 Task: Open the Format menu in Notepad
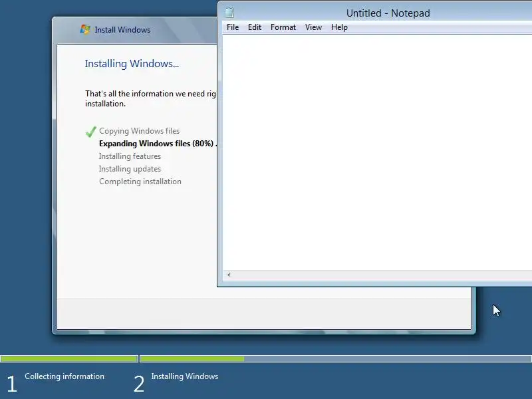(x=283, y=27)
